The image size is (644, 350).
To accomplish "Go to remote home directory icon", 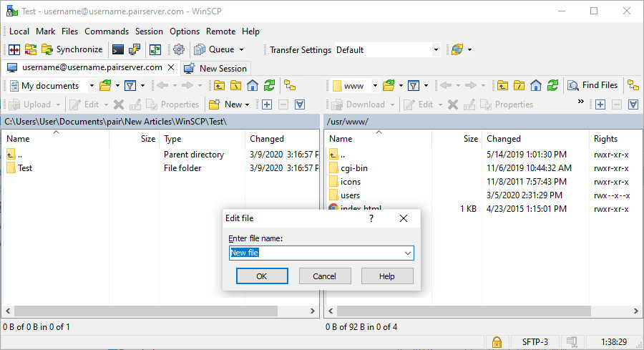I will click(535, 85).
